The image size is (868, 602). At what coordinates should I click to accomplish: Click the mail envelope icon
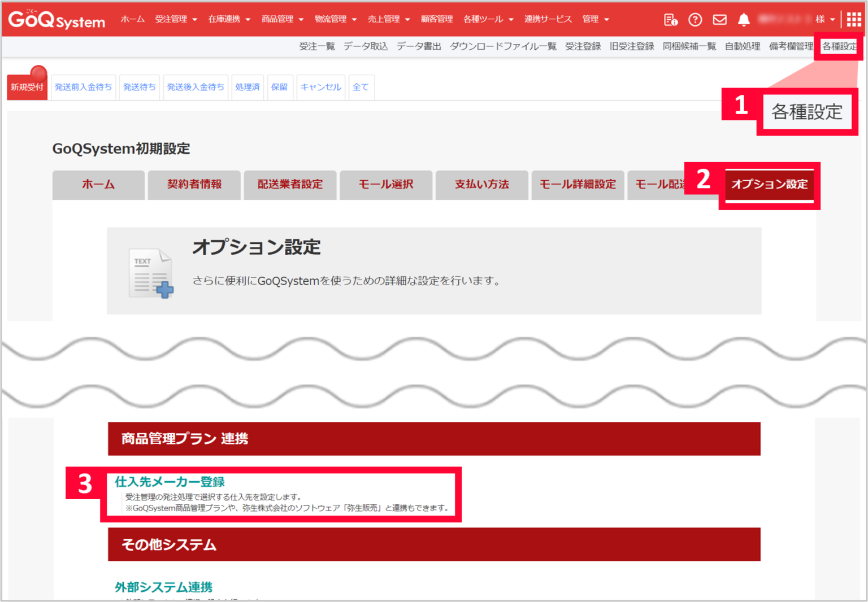(719, 19)
